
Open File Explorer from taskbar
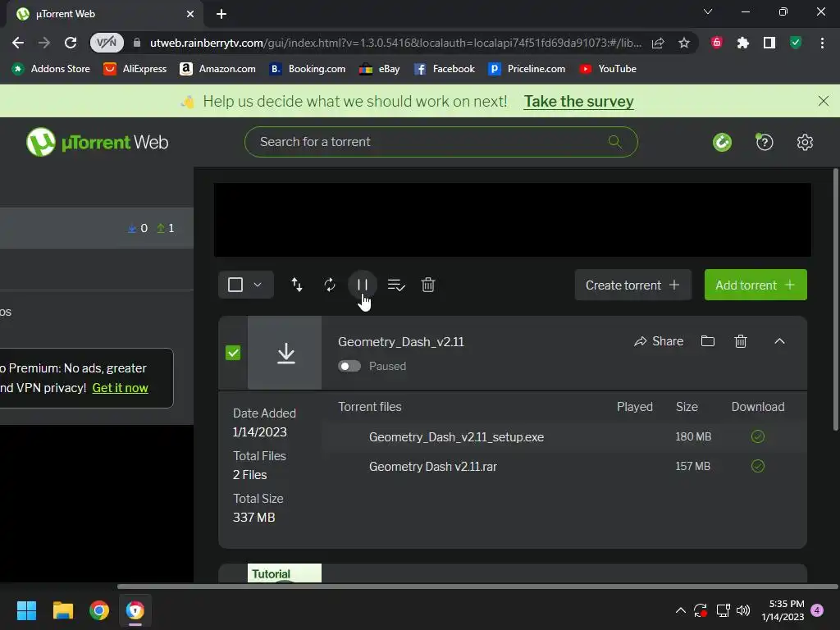click(x=62, y=610)
